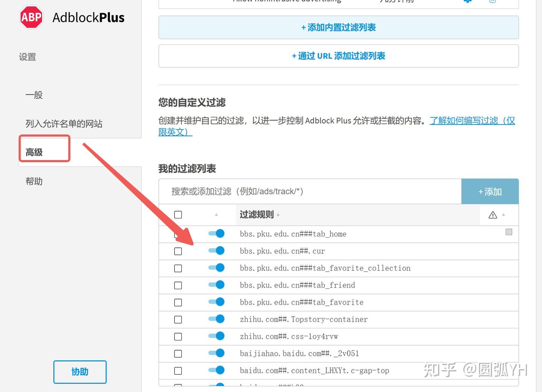Disable the zhihu.com##.Topstory-container filter toggle
The image size is (542, 392).
coord(216,319)
